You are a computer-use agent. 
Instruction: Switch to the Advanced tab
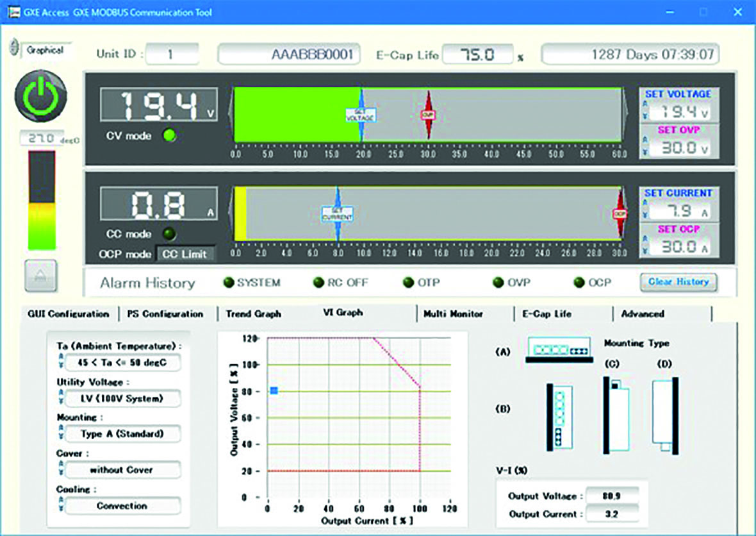point(643,314)
